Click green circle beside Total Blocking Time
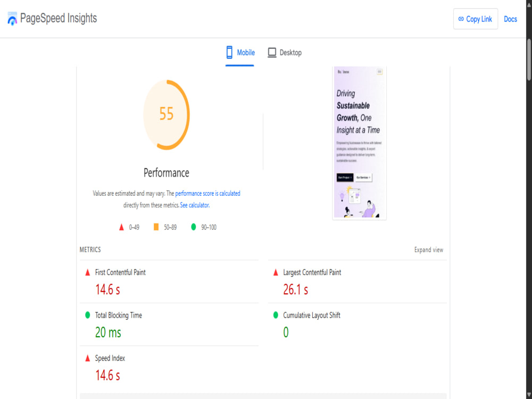 (88, 315)
